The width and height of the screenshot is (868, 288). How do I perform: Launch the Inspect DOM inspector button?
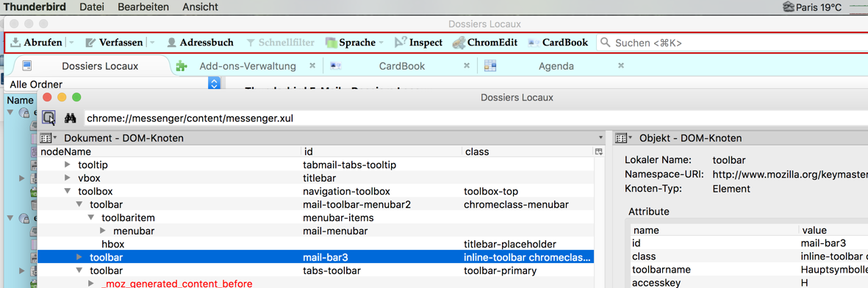(x=418, y=42)
